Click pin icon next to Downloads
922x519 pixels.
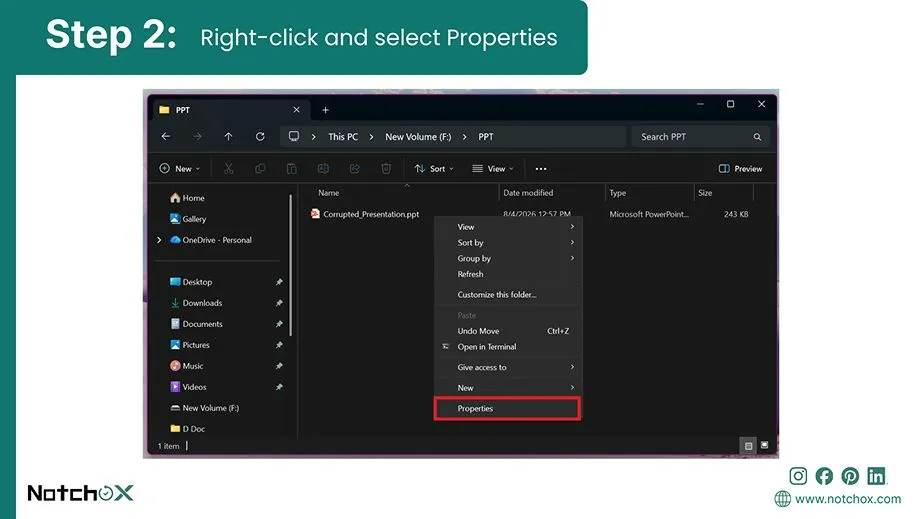pos(279,303)
